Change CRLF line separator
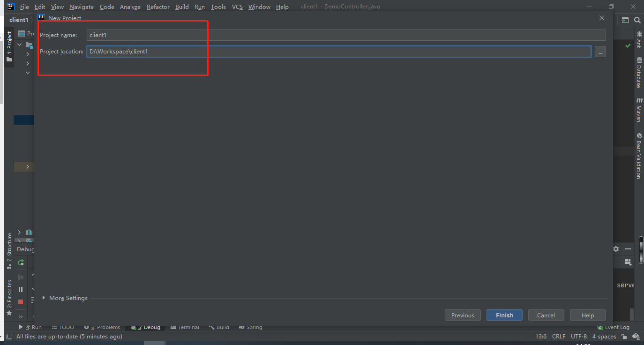Screen dimensions: 644x345 (559, 337)
